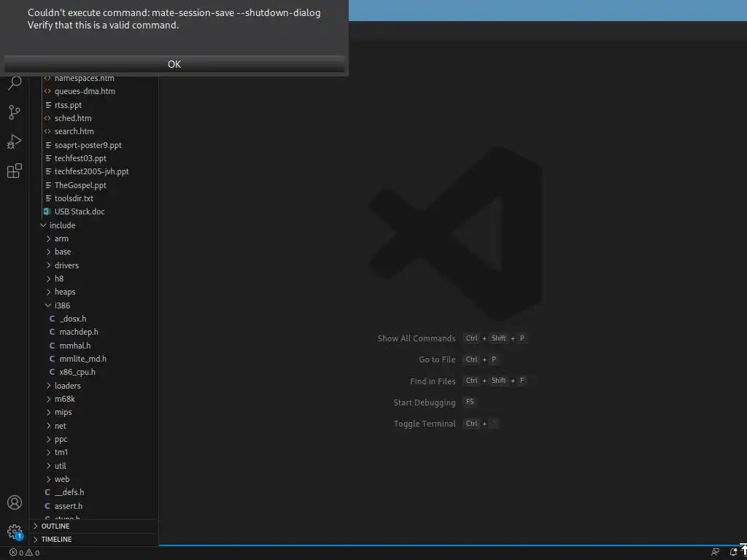The height and width of the screenshot is (560, 747).
Task: Open the Manage gear icon
Action: 15,532
